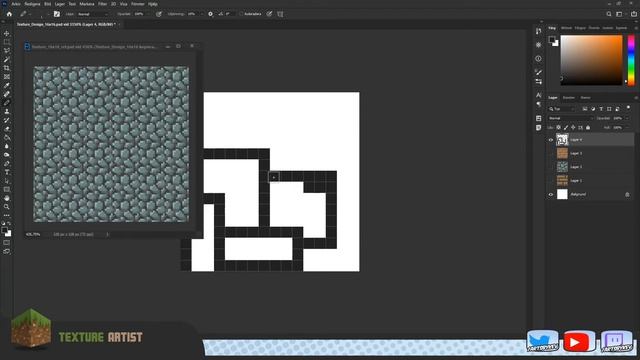Select the Eraser tool
640x360 pixels.
7,129
